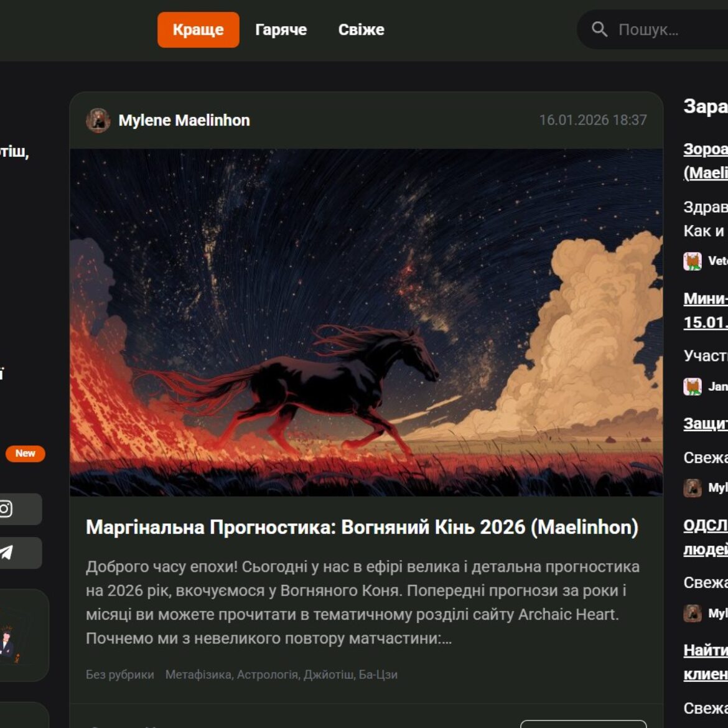Image resolution: width=728 pixels, height=728 pixels.
Task: Click the Без рубрики category link
Action: pyautogui.click(x=120, y=674)
